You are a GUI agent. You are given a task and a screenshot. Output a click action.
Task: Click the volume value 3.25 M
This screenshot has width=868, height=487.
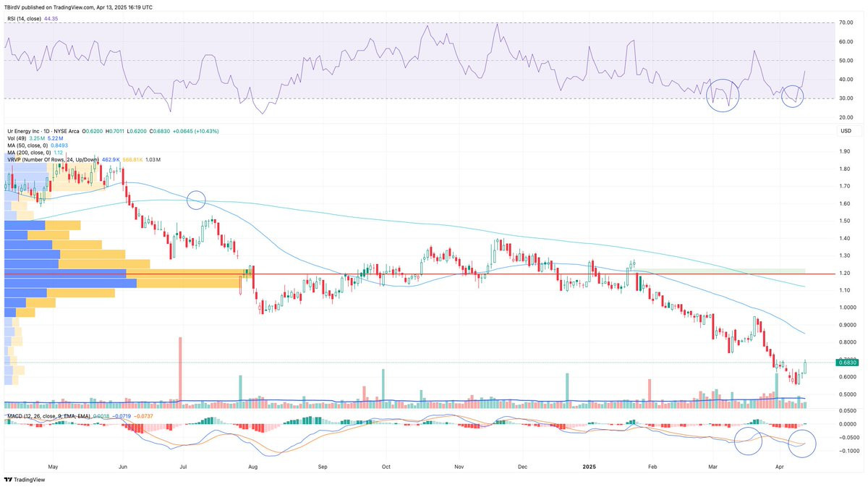point(36,137)
